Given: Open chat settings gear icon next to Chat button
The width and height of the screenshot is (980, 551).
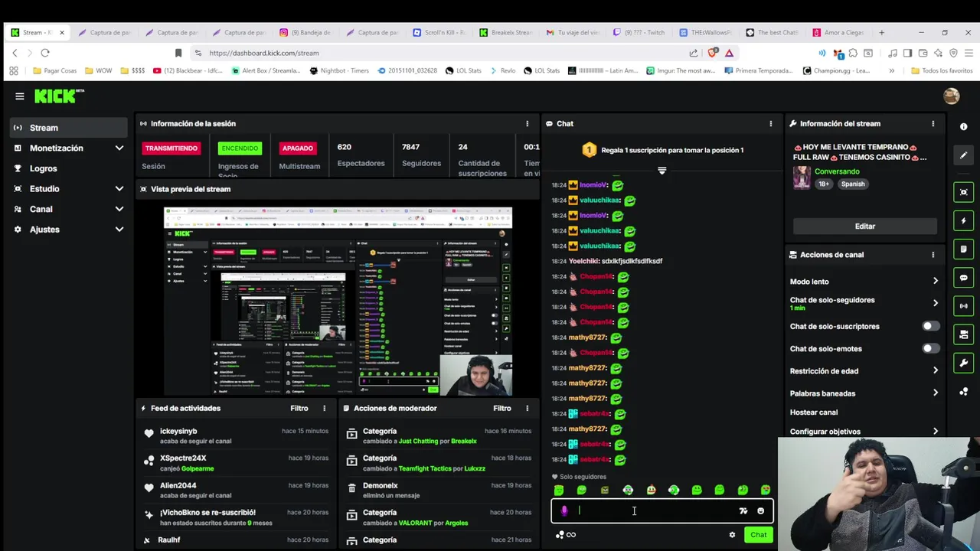Looking at the screenshot, I should click(x=732, y=535).
